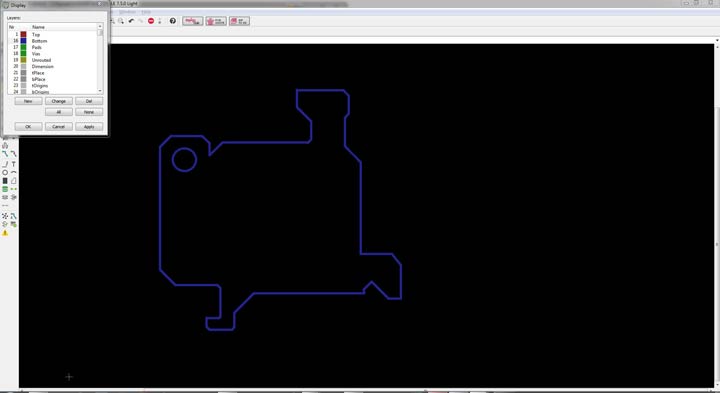Viewport: 720px width, 393px height.
Task: Click Cancel in the Display dialog
Action: (x=58, y=127)
